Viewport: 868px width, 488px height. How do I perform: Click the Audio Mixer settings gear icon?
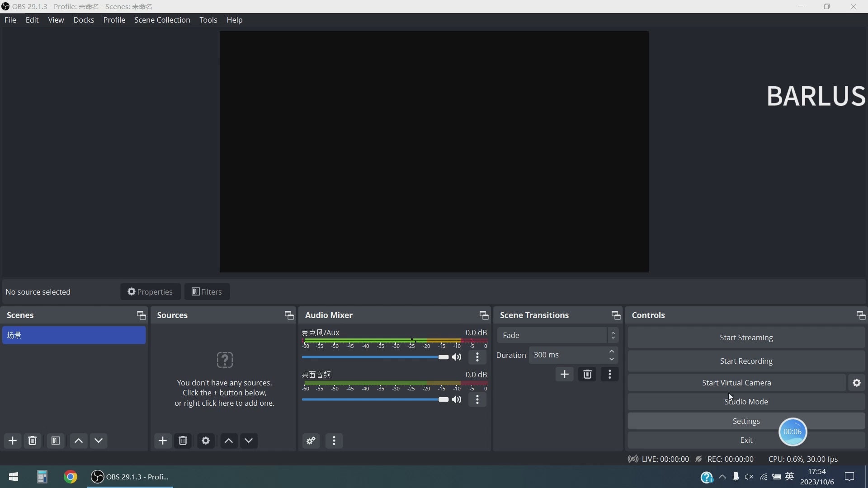point(311,441)
